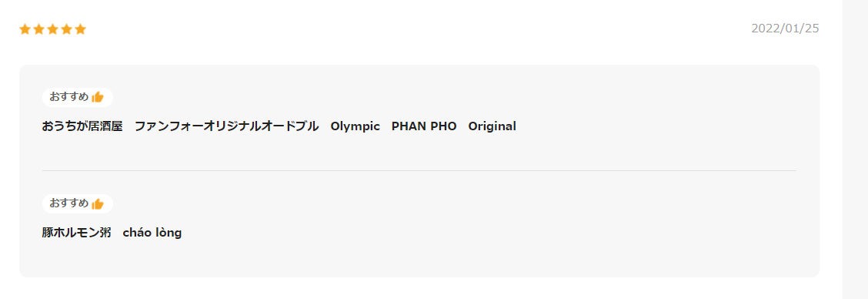Click the divider between recommended dishes
This screenshot has height=299, width=868.
point(419,171)
